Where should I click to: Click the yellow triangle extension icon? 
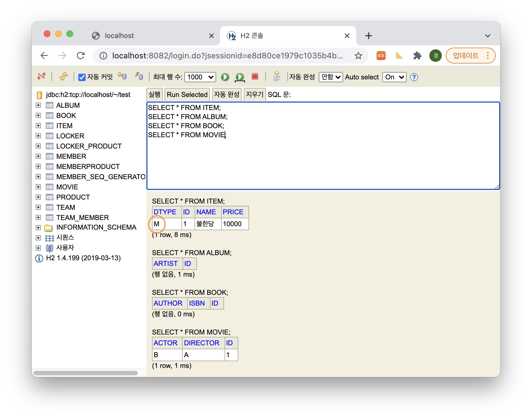[x=399, y=56]
